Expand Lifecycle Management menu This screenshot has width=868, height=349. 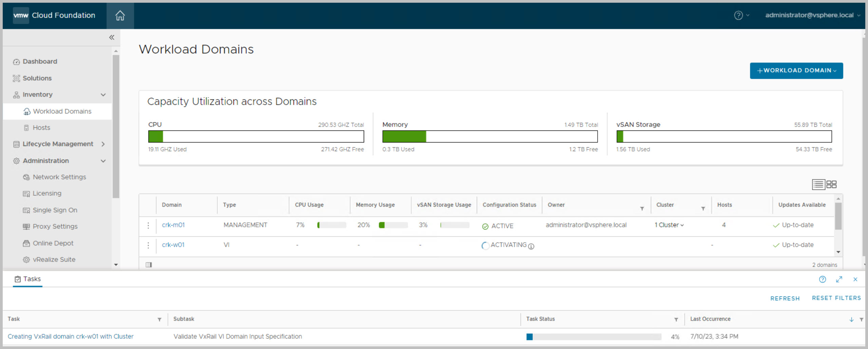tap(103, 144)
